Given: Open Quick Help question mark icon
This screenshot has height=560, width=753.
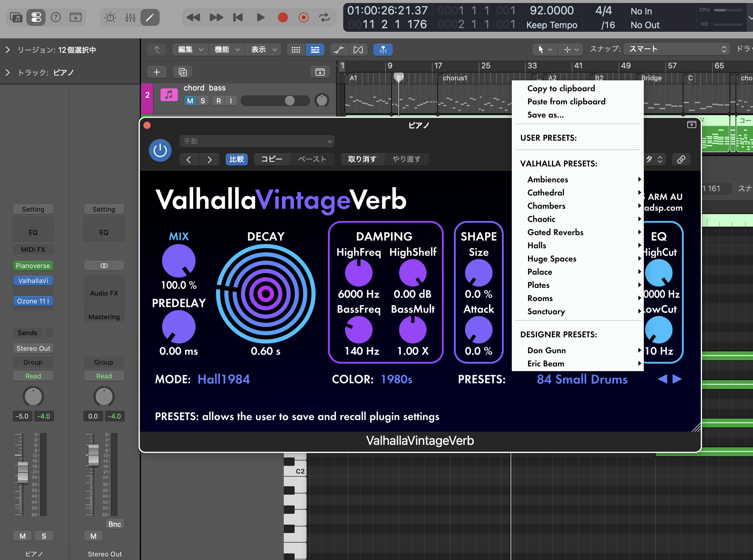Looking at the screenshot, I should (x=55, y=17).
